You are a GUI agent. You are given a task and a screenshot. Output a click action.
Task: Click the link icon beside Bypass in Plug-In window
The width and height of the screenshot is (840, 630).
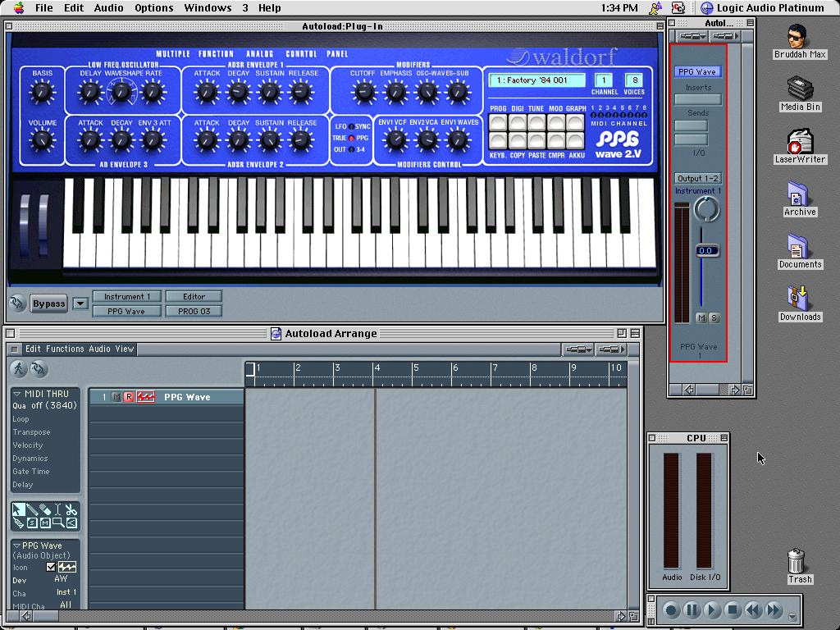16,304
